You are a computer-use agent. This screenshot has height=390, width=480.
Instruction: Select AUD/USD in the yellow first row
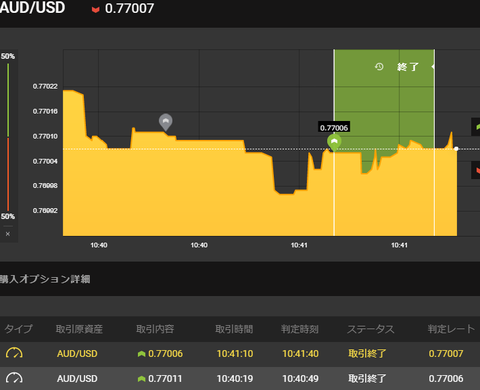pyautogui.click(x=77, y=353)
